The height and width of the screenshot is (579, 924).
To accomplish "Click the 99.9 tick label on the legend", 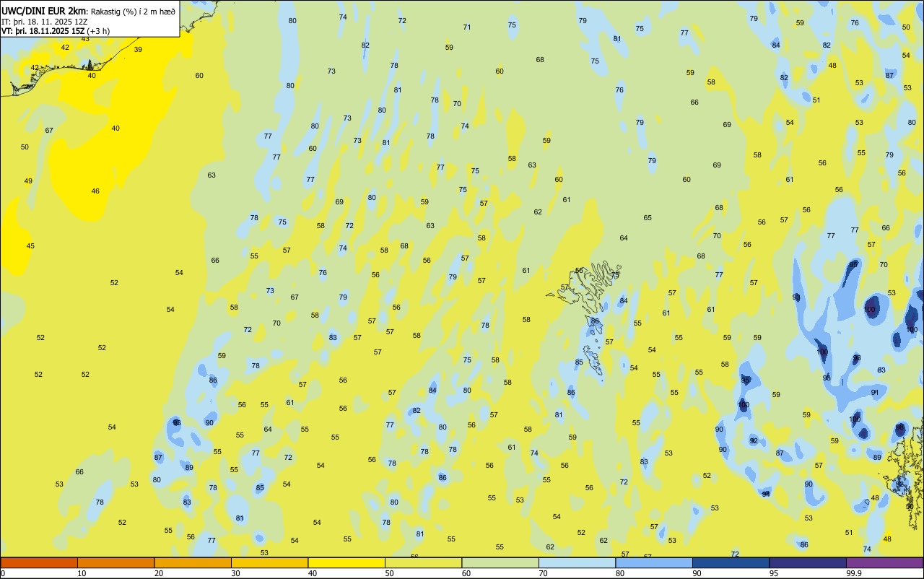I will click(x=854, y=574).
